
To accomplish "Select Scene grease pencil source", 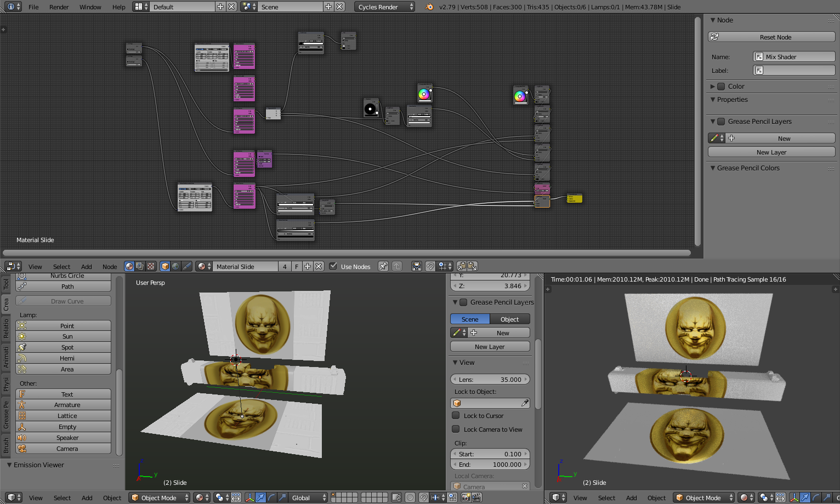I will [470, 319].
